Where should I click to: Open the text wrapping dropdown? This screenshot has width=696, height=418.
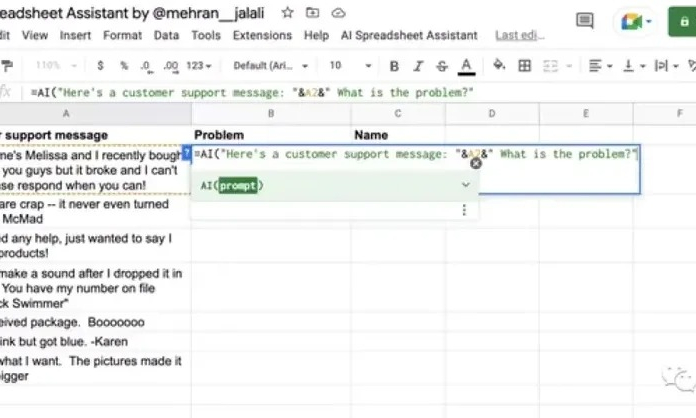click(667, 66)
